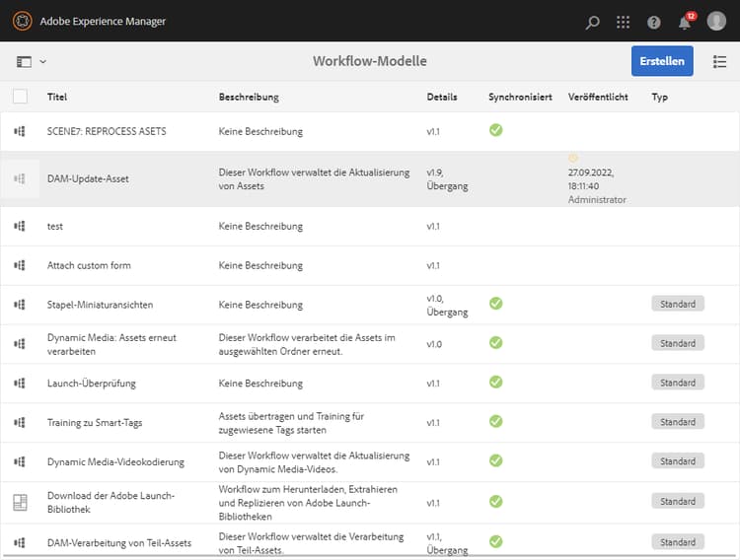Sort by the Synchronisiert column header
This screenshot has width=740, height=560.
coord(520,97)
